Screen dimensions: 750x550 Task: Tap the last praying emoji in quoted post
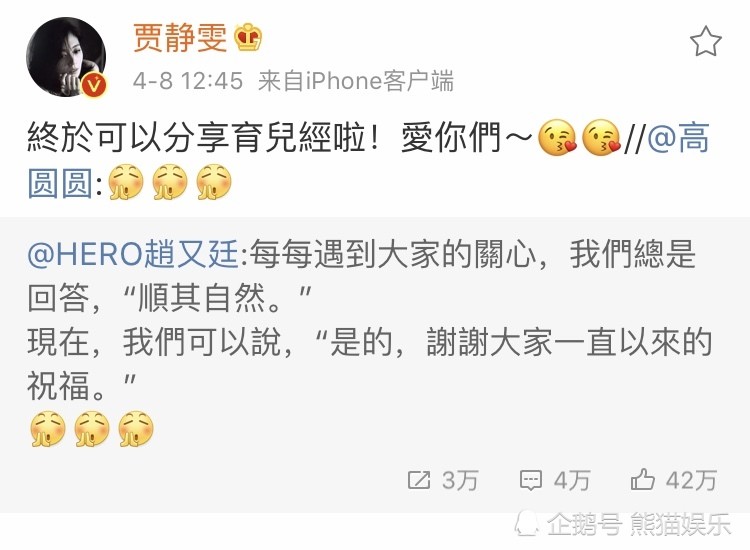click(136, 429)
